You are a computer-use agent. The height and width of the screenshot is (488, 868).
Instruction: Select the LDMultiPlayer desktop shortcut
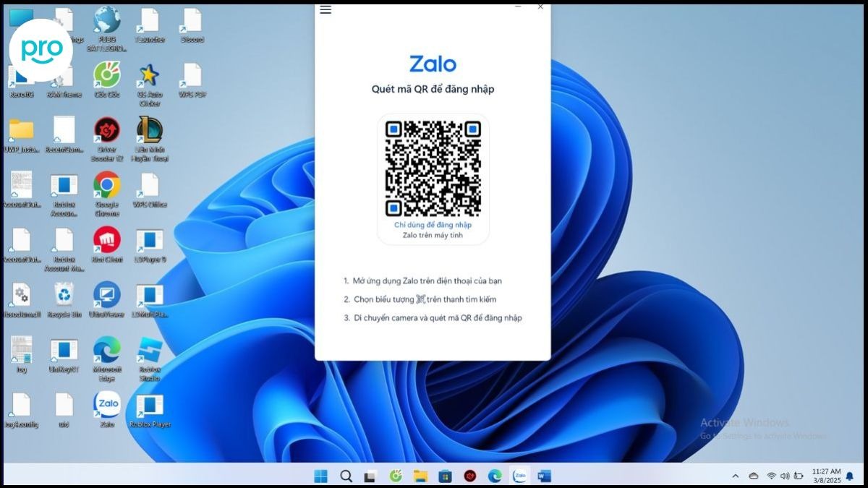coord(150,301)
